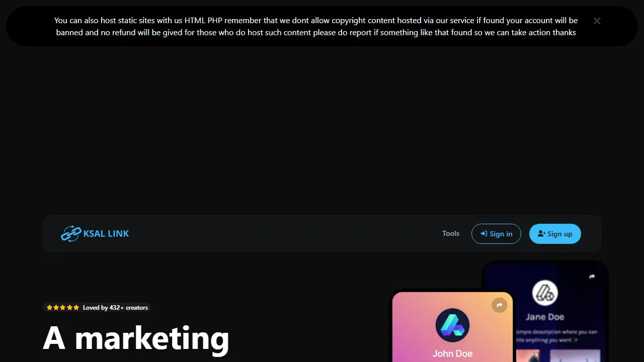Click the first star in the rating row
The image size is (644, 362).
[49, 307]
